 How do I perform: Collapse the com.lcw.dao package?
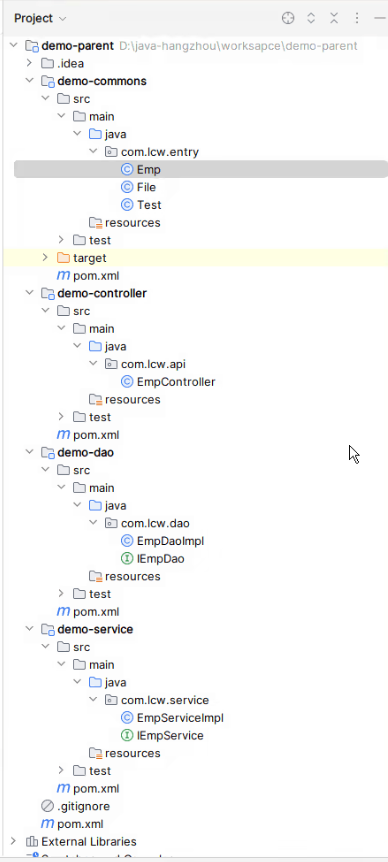click(x=93, y=523)
